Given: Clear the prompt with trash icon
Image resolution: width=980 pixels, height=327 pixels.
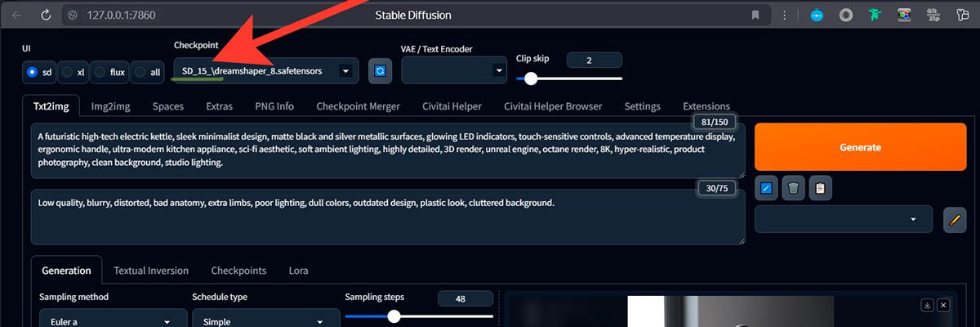Looking at the screenshot, I should (793, 188).
